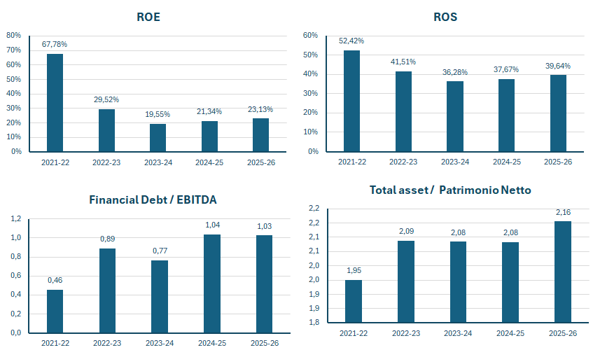Select the ROE bar for 2025-26
The image size is (600, 364).
tap(260, 135)
